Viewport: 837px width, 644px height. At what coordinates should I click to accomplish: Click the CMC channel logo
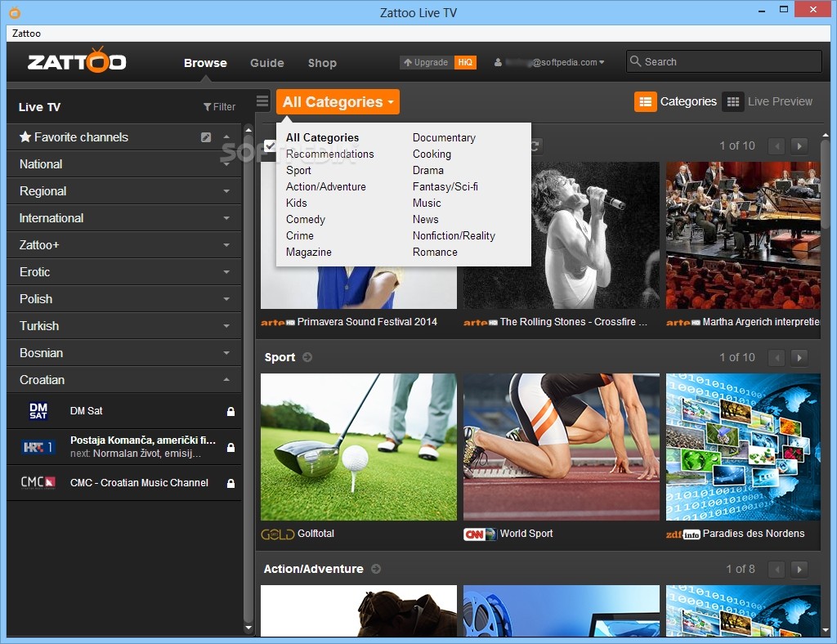coord(38,483)
